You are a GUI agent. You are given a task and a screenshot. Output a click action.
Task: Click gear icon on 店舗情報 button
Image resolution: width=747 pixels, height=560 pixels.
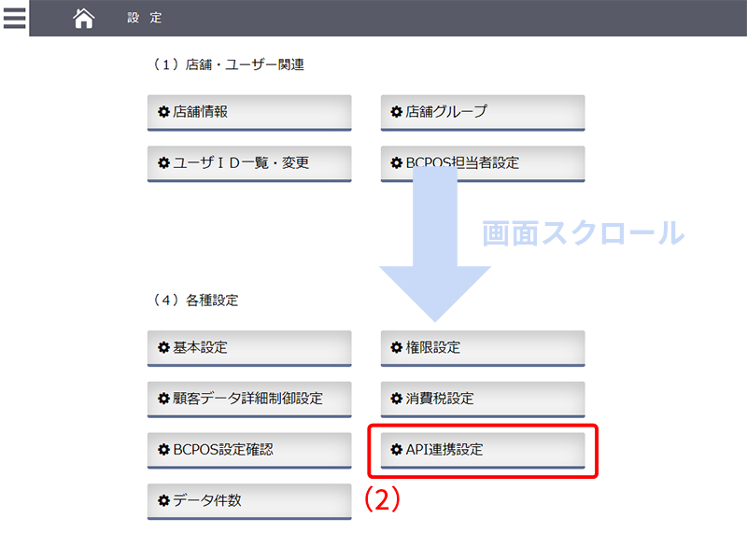[164, 112]
